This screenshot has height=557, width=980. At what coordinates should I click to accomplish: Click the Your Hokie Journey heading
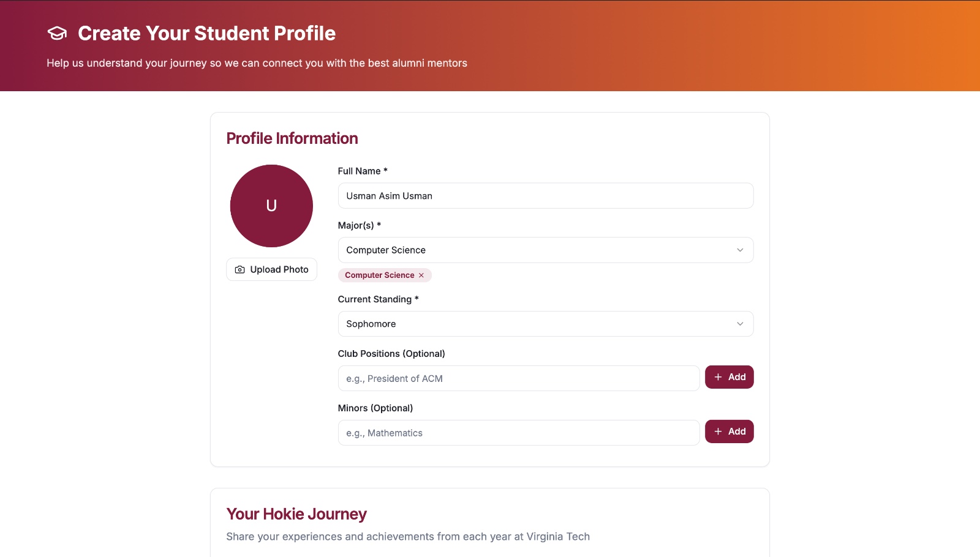[296, 514]
